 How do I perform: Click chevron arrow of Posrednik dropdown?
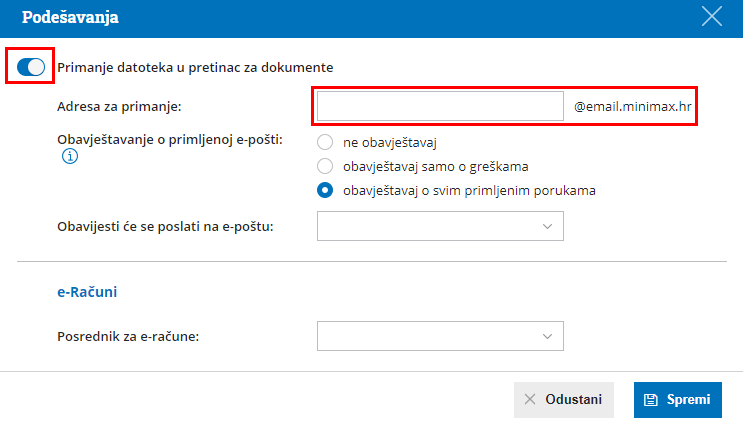pyautogui.click(x=547, y=336)
